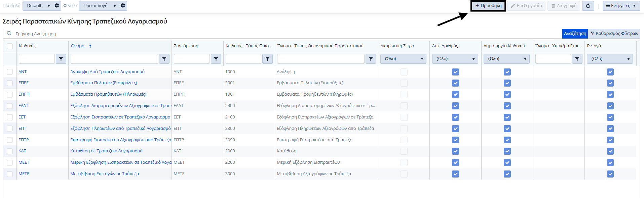Open the ΜΕΕΤ code link
The height and width of the screenshot is (198, 644).
24,162
